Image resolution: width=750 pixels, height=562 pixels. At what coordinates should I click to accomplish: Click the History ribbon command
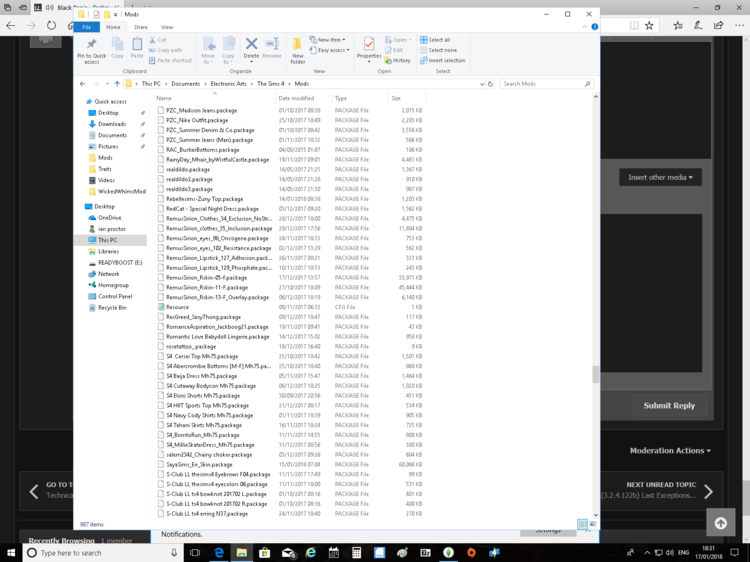click(x=397, y=60)
